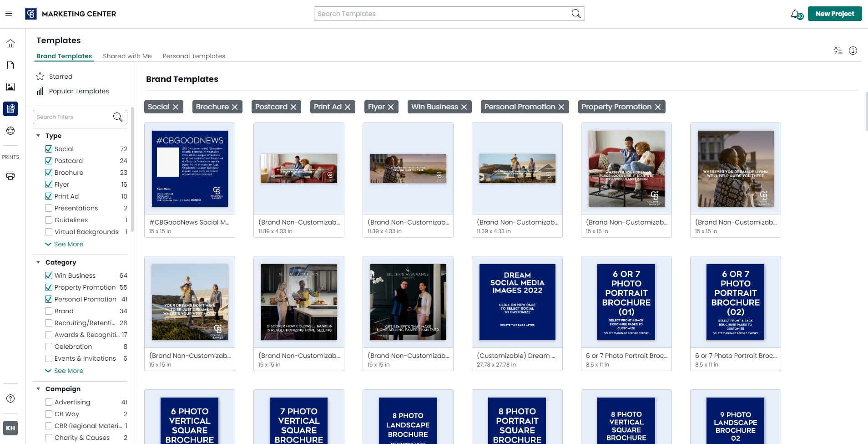
Task: Open the images icon in sidebar
Action: [x=10, y=87]
